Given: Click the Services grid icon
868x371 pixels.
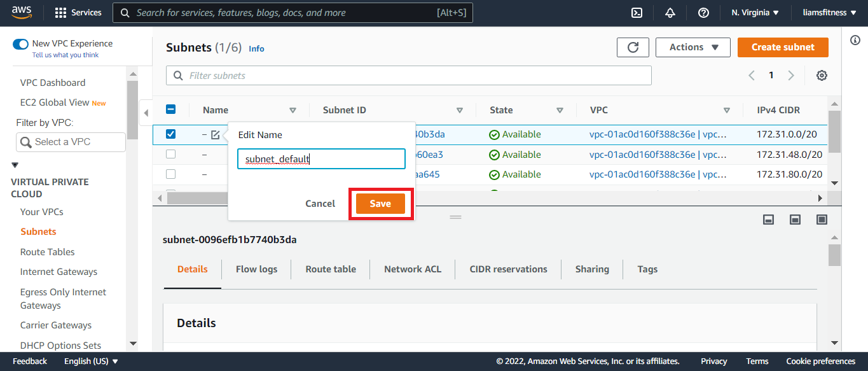Looking at the screenshot, I should (x=61, y=13).
